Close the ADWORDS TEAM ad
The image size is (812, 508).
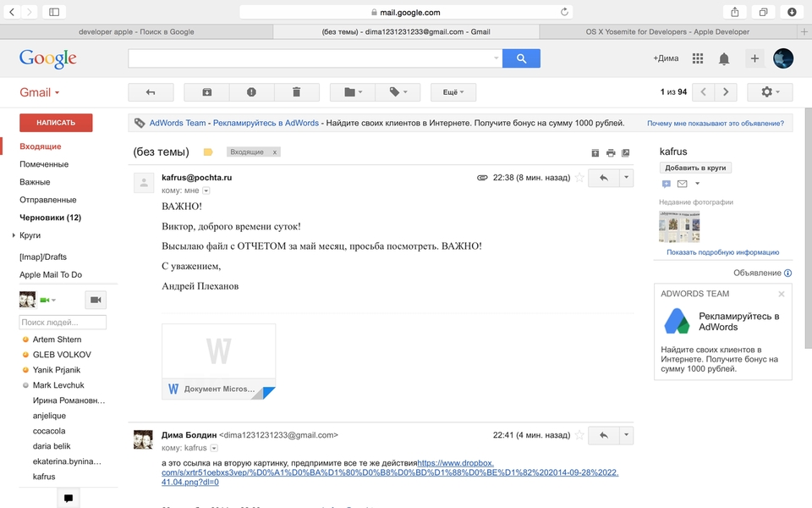tap(782, 294)
